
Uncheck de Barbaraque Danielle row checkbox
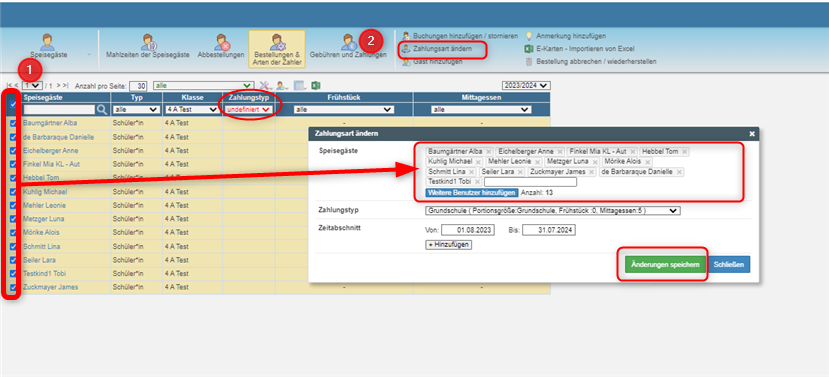click(13, 137)
